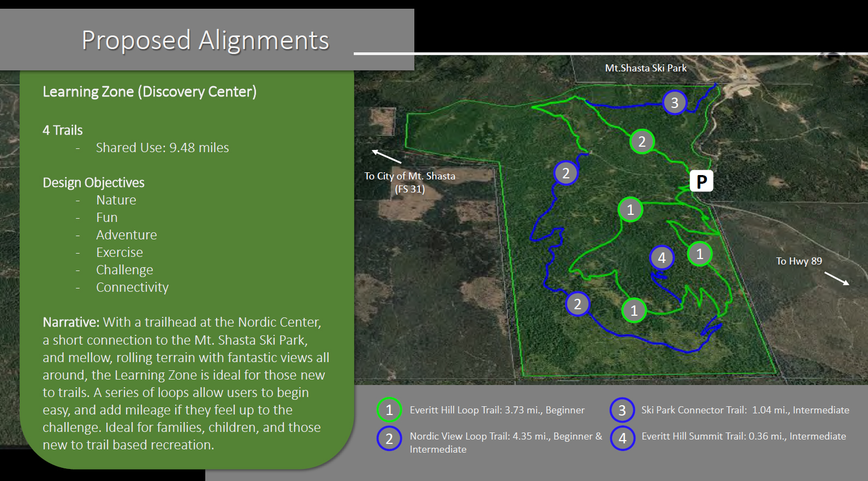Click blue marker 4 on the map
The width and height of the screenshot is (868, 481).
[662, 257]
